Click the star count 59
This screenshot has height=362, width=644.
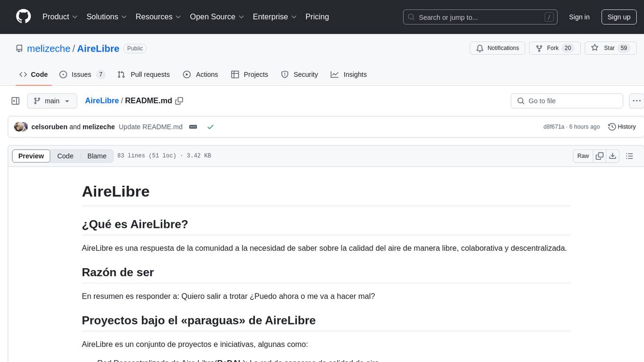click(624, 48)
